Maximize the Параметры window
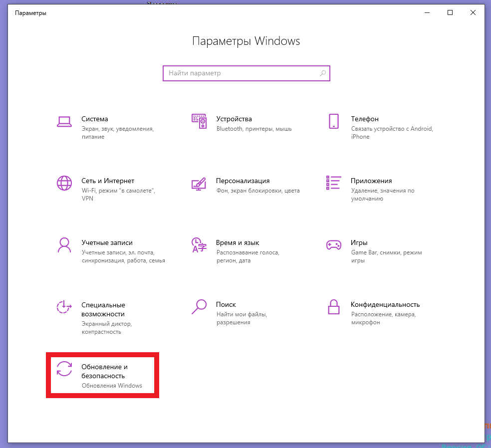 point(450,13)
